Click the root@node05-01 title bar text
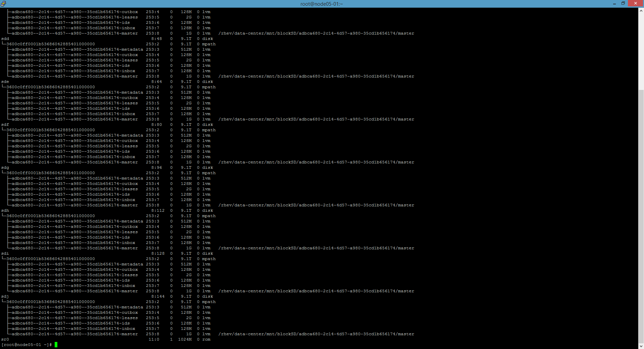Viewport: 644px width, 349px height. coord(321,4)
